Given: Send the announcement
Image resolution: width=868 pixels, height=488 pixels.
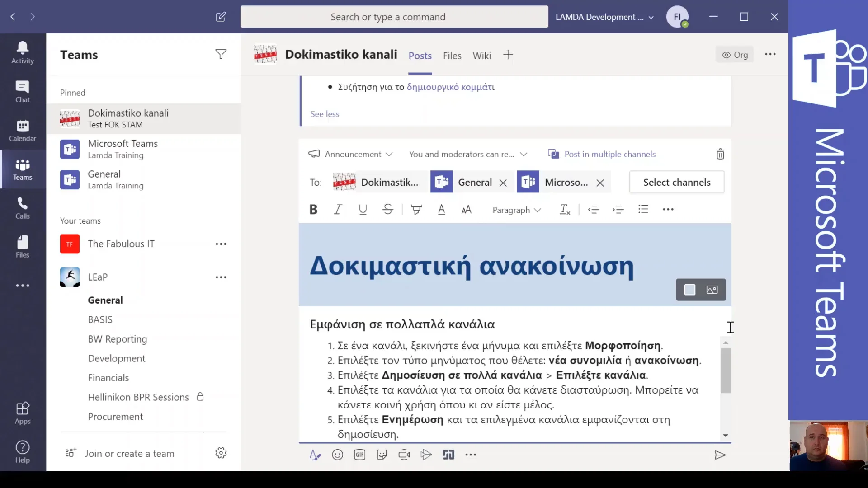Looking at the screenshot, I should 720,455.
